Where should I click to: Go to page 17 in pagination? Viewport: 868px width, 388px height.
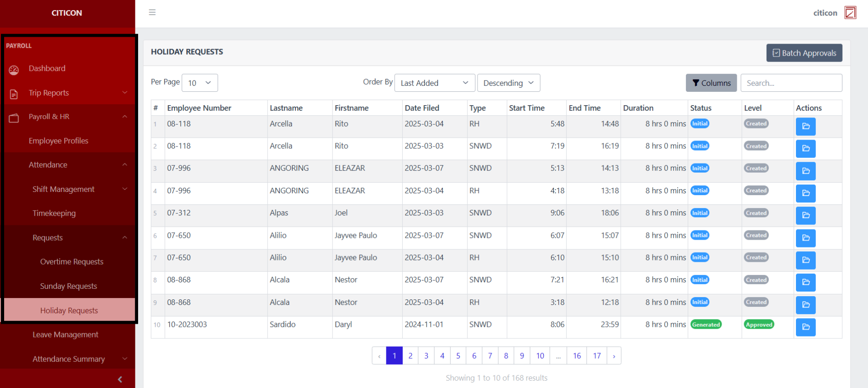[596, 356]
